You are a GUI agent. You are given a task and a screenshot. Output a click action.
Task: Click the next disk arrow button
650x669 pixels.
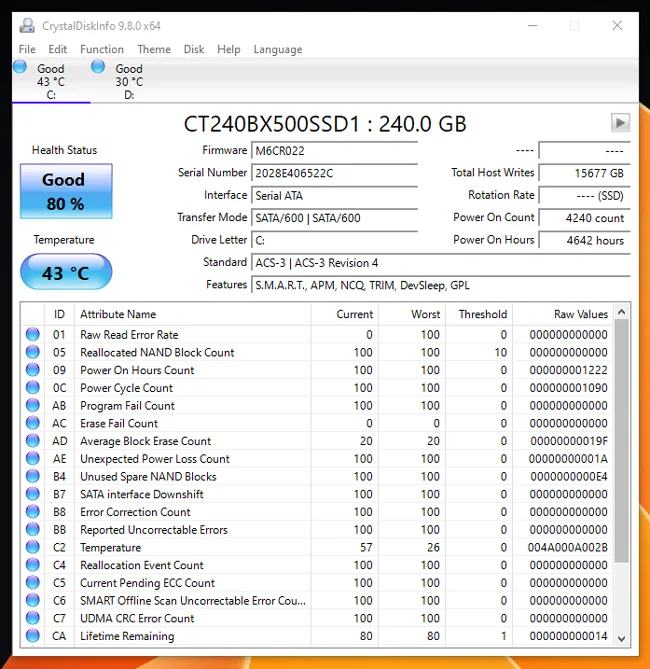click(x=620, y=123)
